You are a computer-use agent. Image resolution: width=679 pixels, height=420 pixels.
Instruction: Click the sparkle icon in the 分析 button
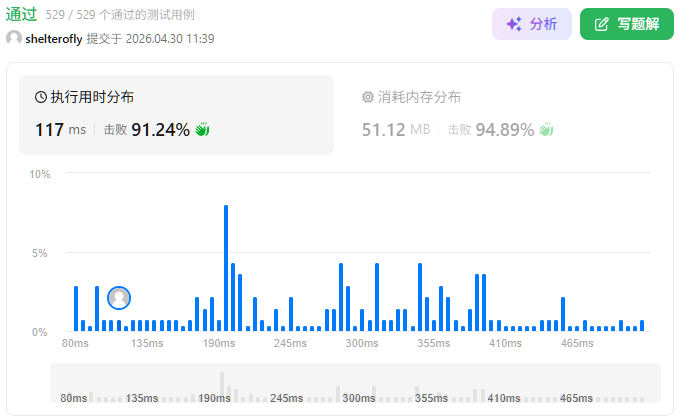[514, 24]
